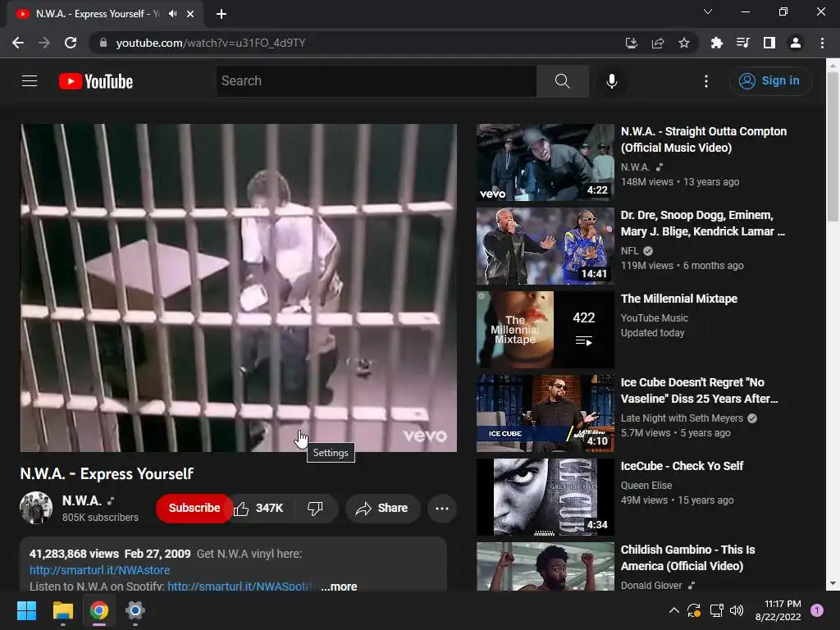
Task: Open IceCube Check Yo Self thumbnail
Action: point(546,496)
